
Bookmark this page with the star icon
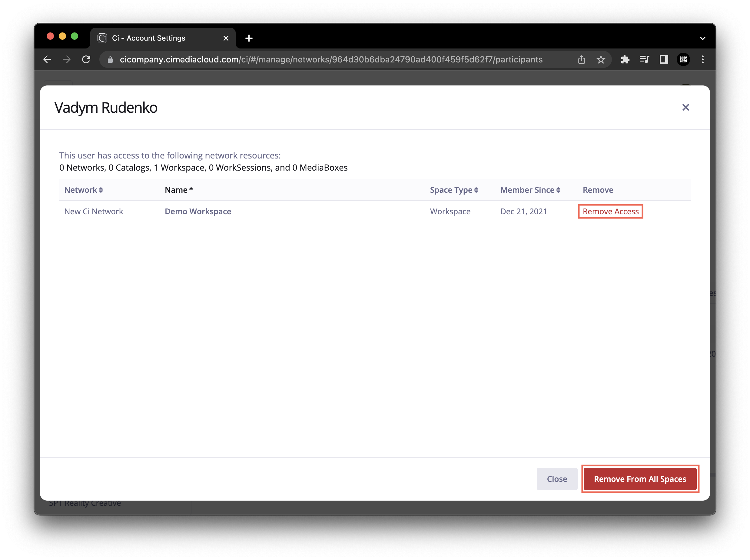pos(601,60)
